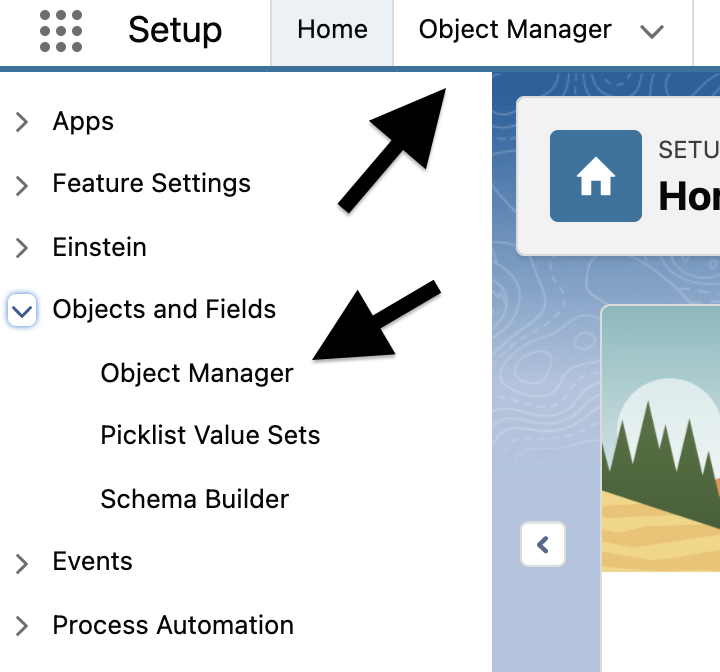
Task: Select the Feature Settings label
Action: pyautogui.click(x=152, y=184)
